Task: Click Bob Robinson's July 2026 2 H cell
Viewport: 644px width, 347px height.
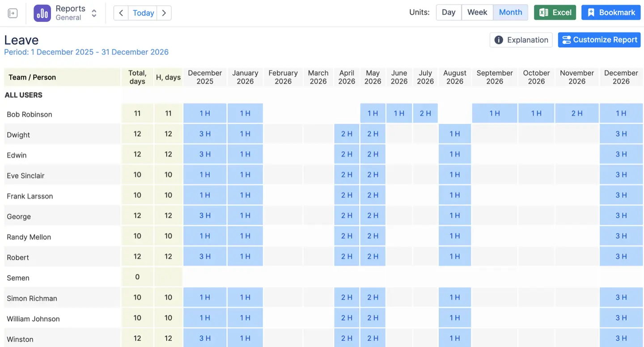Action: (x=425, y=113)
